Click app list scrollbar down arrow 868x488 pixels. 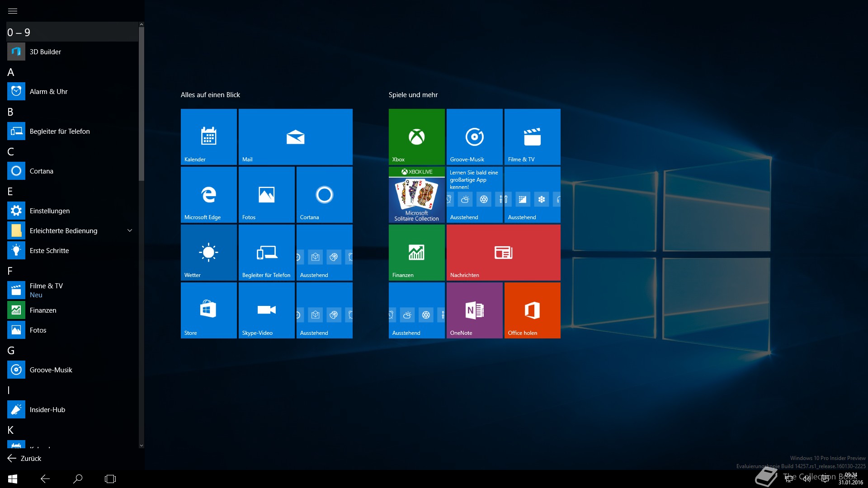[142, 446]
